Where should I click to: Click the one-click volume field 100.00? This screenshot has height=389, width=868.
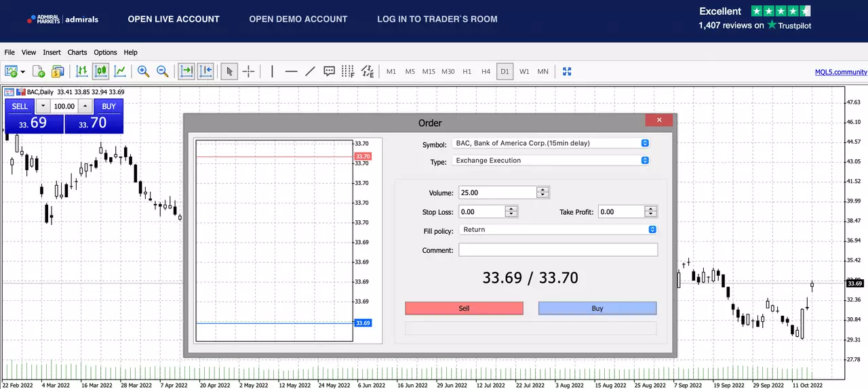coord(64,106)
